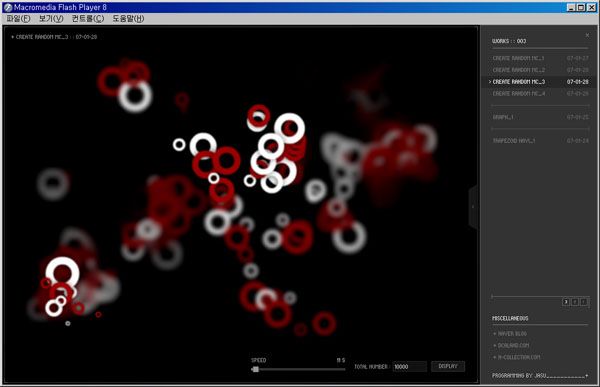This screenshot has width=600, height=387.
Task: Click the TOTAL NUMBER input field
Action: pos(409,367)
